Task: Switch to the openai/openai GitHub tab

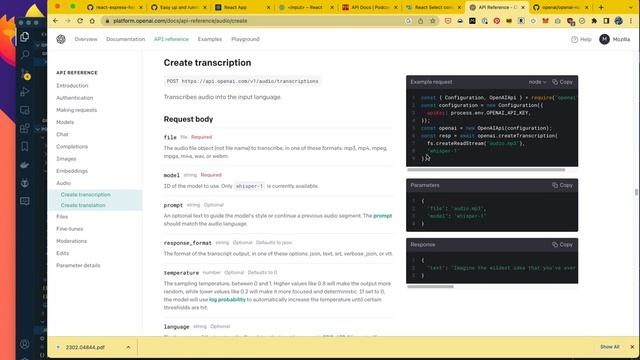Action: (561, 7)
